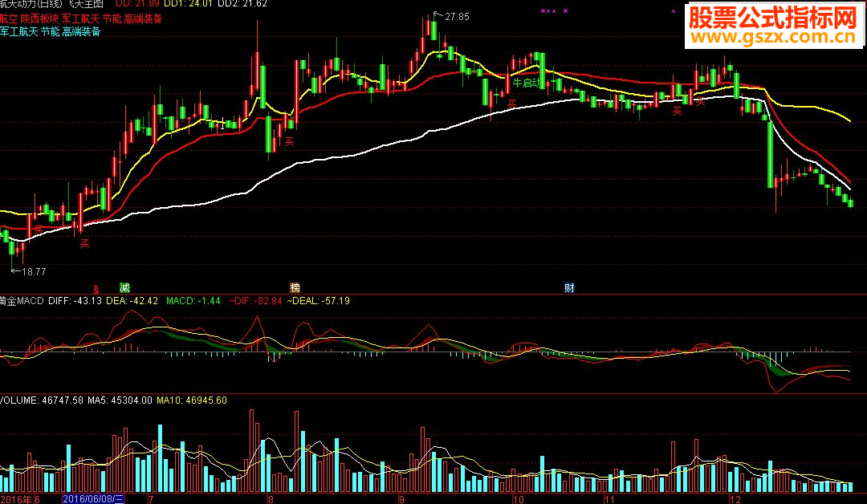Click the blue 财 marker icon
Image resolution: width=867 pixels, height=504 pixels.
point(569,287)
